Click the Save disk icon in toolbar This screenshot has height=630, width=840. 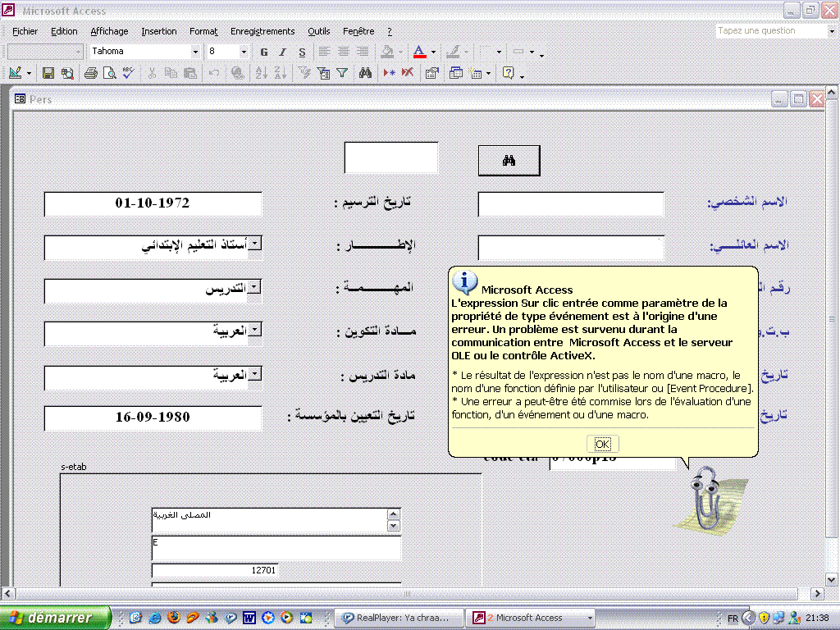(48, 73)
